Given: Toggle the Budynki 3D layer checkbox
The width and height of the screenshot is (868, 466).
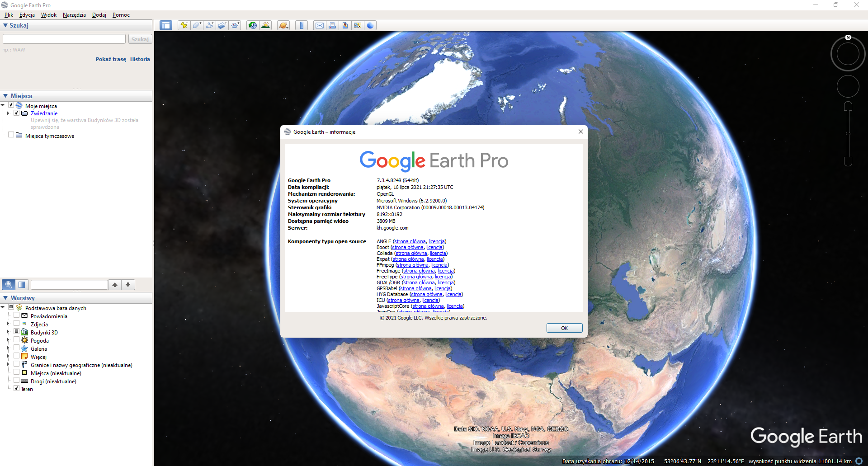Looking at the screenshot, I should (x=16, y=332).
